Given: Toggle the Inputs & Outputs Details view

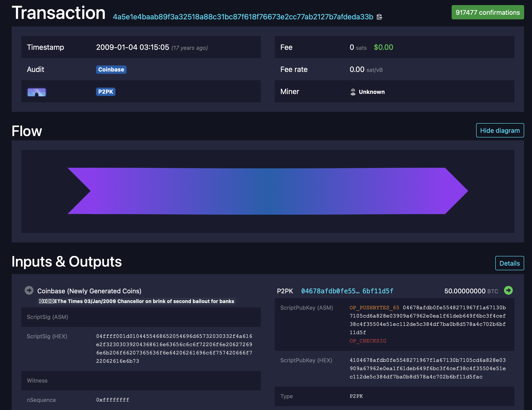Looking at the screenshot, I should [x=509, y=263].
